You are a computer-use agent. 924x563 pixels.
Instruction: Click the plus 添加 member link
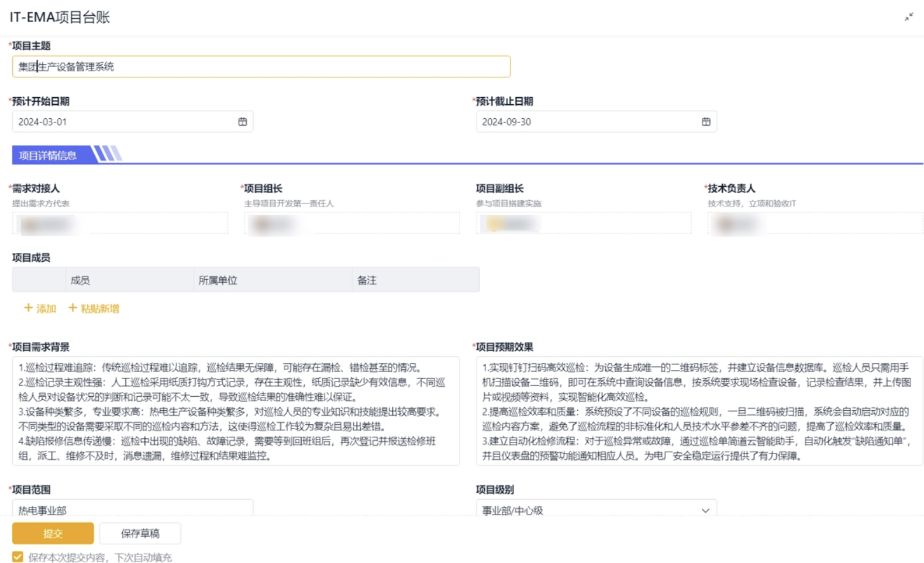pyautogui.click(x=40, y=308)
